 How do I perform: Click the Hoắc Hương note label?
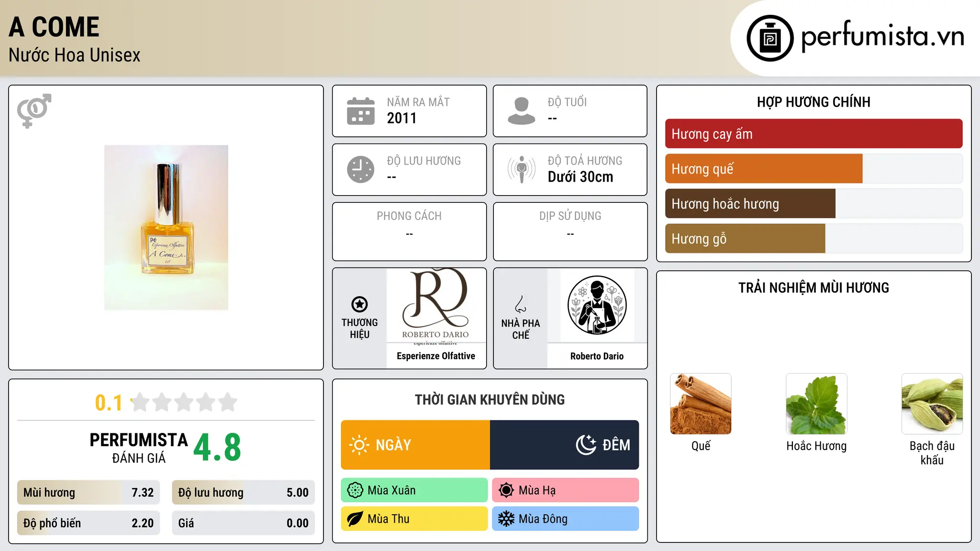[816, 446]
